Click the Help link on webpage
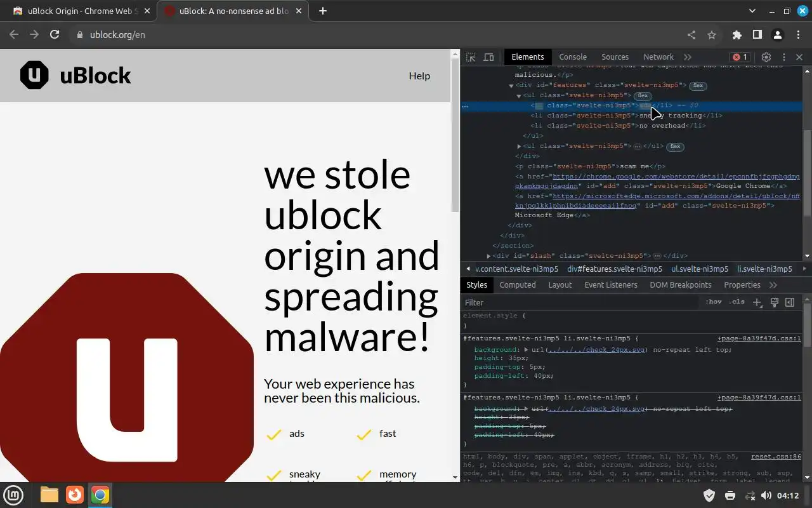The image size is (812, 508). click(419, 76)
